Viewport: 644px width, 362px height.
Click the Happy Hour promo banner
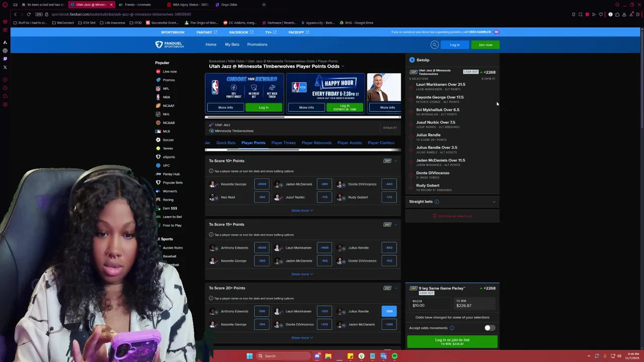coord(326,94)
